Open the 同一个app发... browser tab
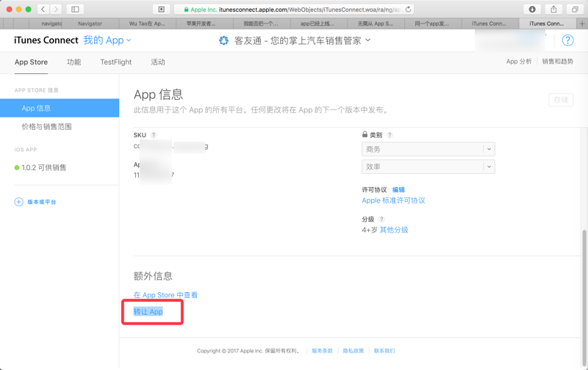This screenshot has width=588, height=370. [432, 23]
